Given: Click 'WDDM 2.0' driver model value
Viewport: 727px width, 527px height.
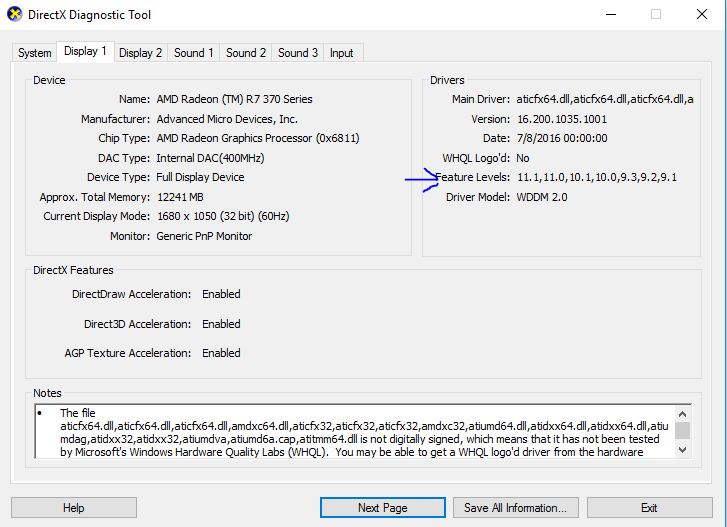Looking at the screenshot, I should click(542, 197).
